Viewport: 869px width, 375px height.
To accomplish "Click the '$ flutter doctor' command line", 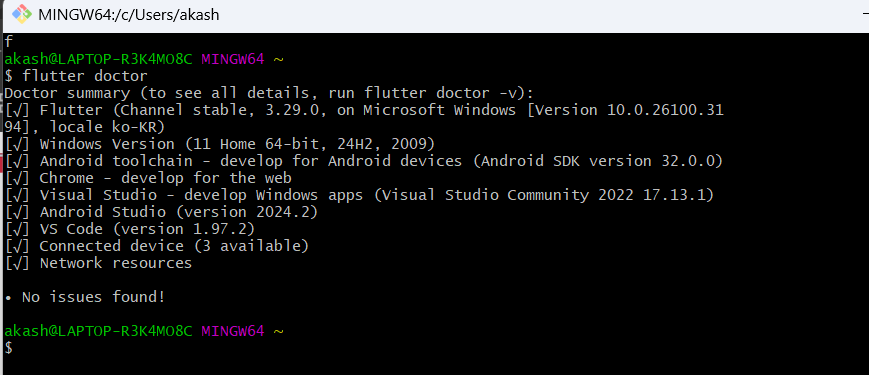I will click(76, 76).
